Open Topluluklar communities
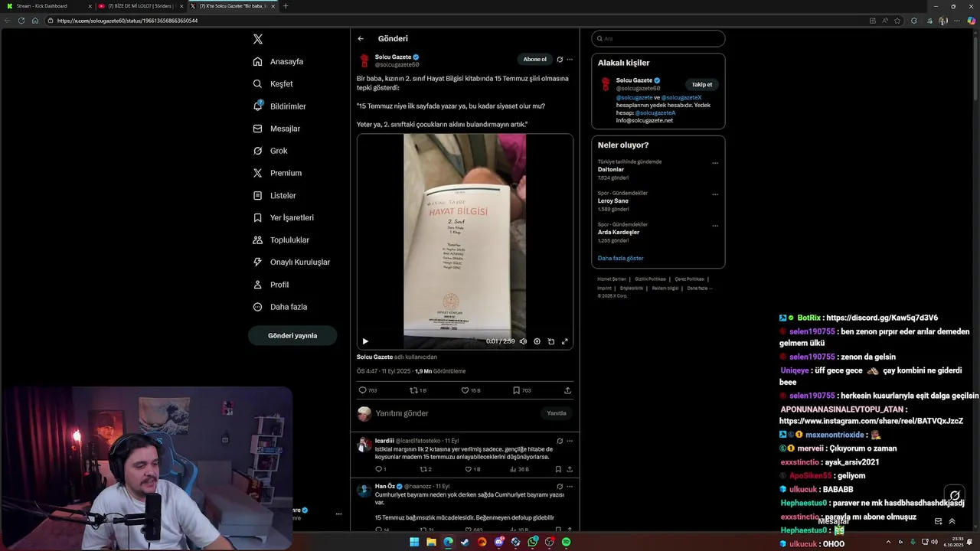This screenshot has width=980, height=551. click(282, 240)
